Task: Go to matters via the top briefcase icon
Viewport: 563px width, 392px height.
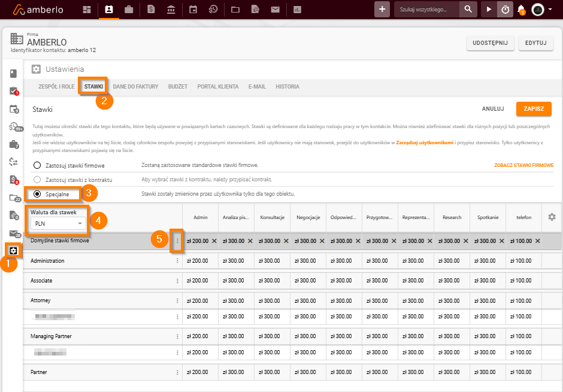Action: [129, 10]
